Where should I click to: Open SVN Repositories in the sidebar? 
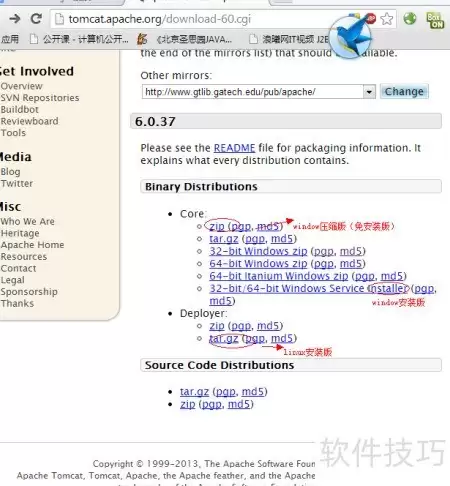coord(40,98)
